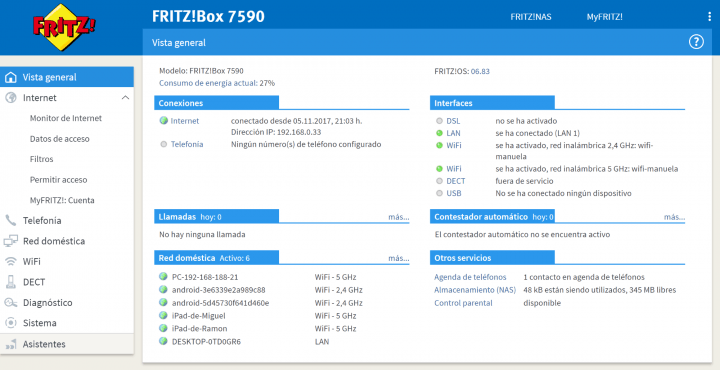Click the Almacenamiento (NAS) link
The width and height of the screenshot is (720, 370).
pos(475,290)
